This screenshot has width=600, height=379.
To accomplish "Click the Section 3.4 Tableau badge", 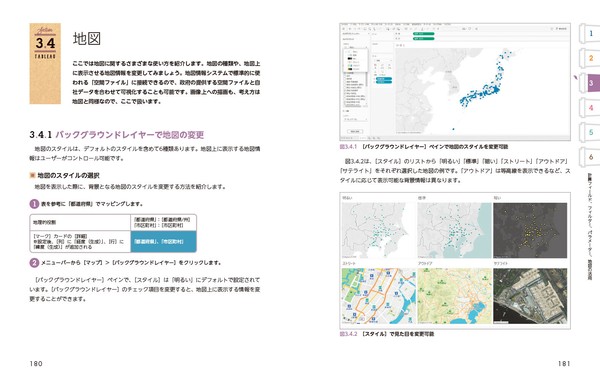I will pos(45,64).
